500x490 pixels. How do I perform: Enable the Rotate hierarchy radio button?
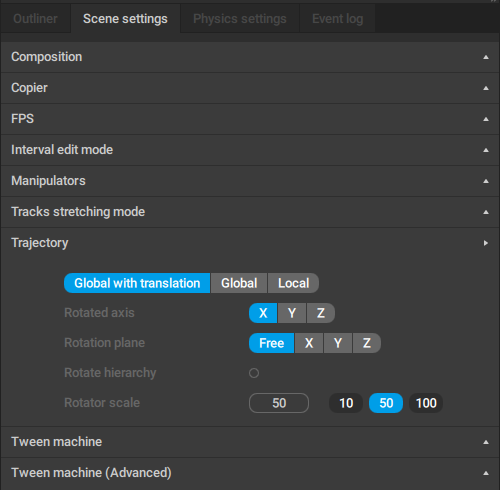[x=254, y=373]
